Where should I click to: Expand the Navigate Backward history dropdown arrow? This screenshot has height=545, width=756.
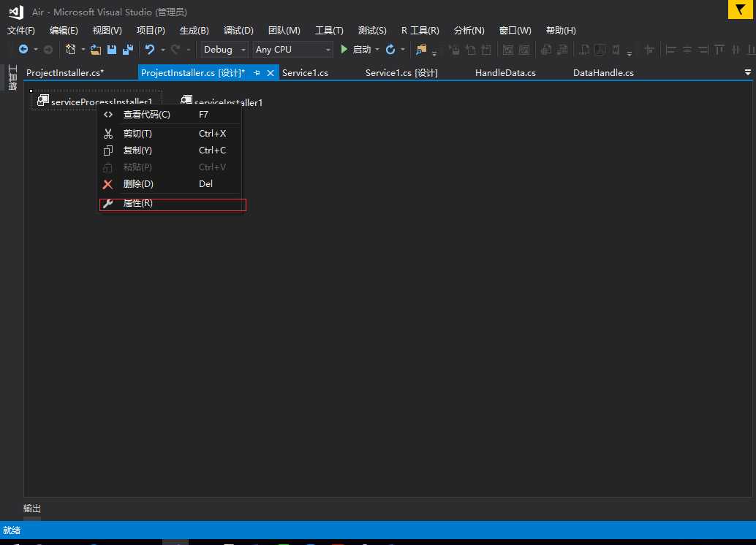pyautogui.click(x=35, y=49)
